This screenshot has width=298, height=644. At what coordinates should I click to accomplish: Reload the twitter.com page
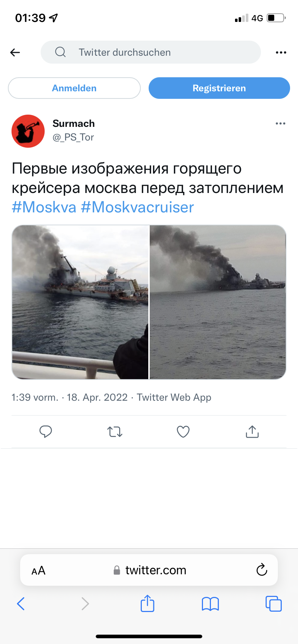(262, 570)
